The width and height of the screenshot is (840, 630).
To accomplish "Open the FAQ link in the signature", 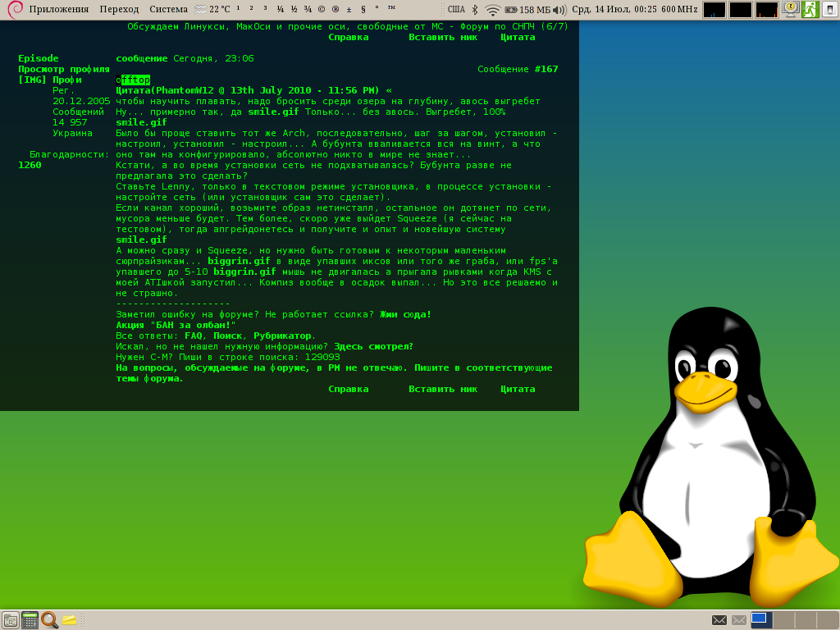I will [194, 336].
